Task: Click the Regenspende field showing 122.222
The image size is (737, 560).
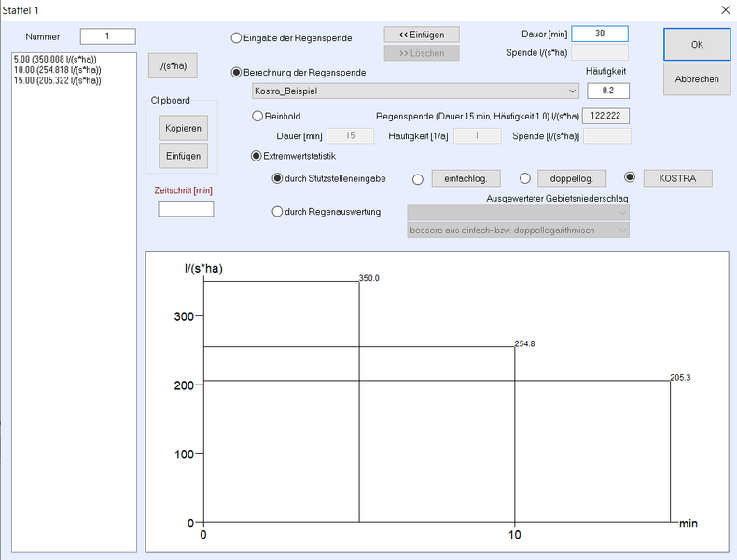Action: tap(605, 116)
